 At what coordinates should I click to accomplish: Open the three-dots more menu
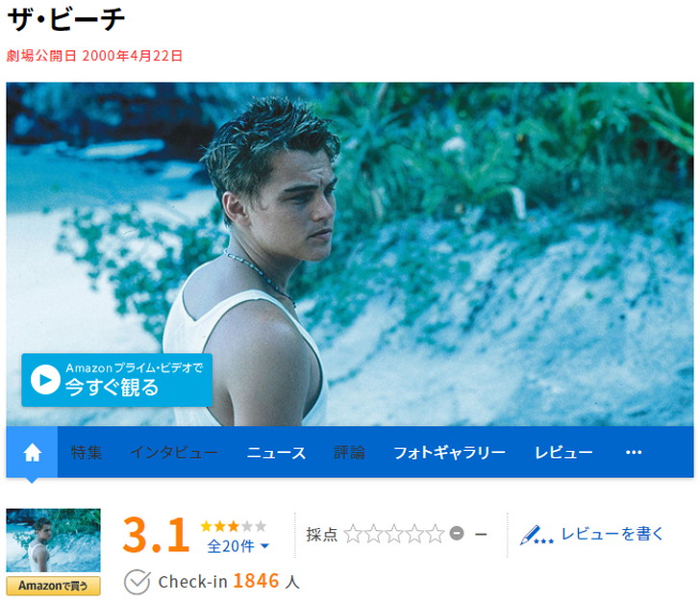point(634,452)
